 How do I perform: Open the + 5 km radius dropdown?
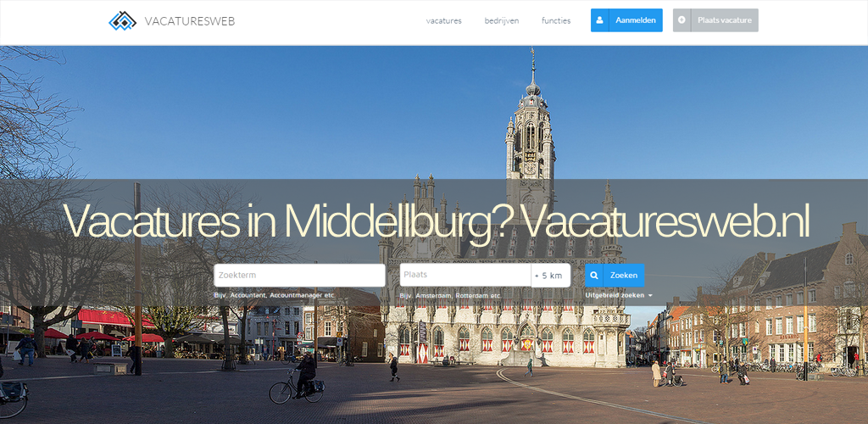(551, 275)
